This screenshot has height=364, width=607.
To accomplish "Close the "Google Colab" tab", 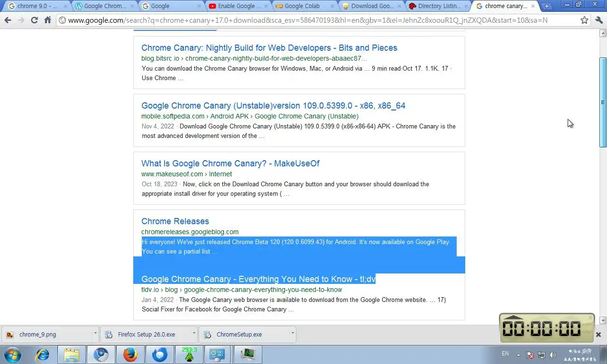I will point(332,6).
